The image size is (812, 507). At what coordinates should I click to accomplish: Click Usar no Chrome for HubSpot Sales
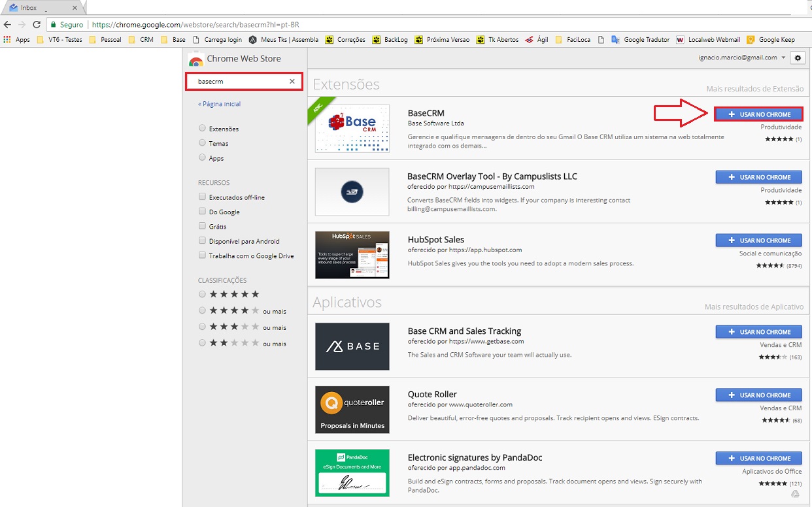(x=758, y=240)
